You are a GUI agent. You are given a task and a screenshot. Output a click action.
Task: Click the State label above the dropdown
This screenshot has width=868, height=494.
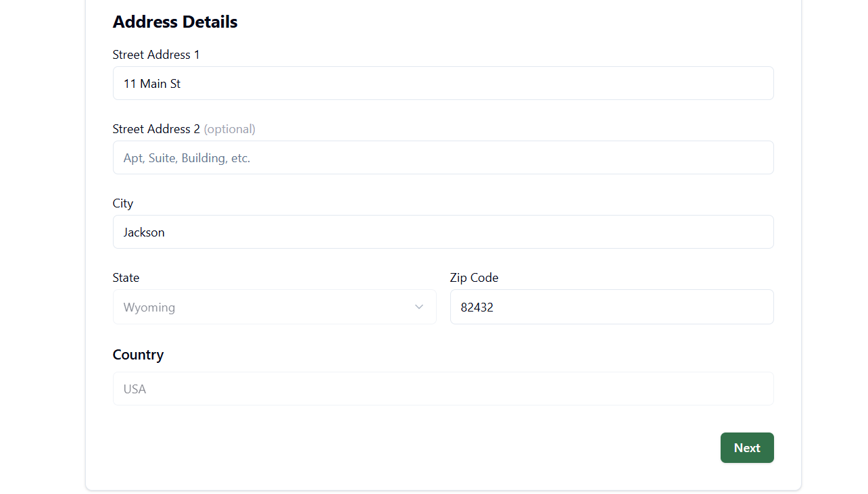(x=126, y=278)
